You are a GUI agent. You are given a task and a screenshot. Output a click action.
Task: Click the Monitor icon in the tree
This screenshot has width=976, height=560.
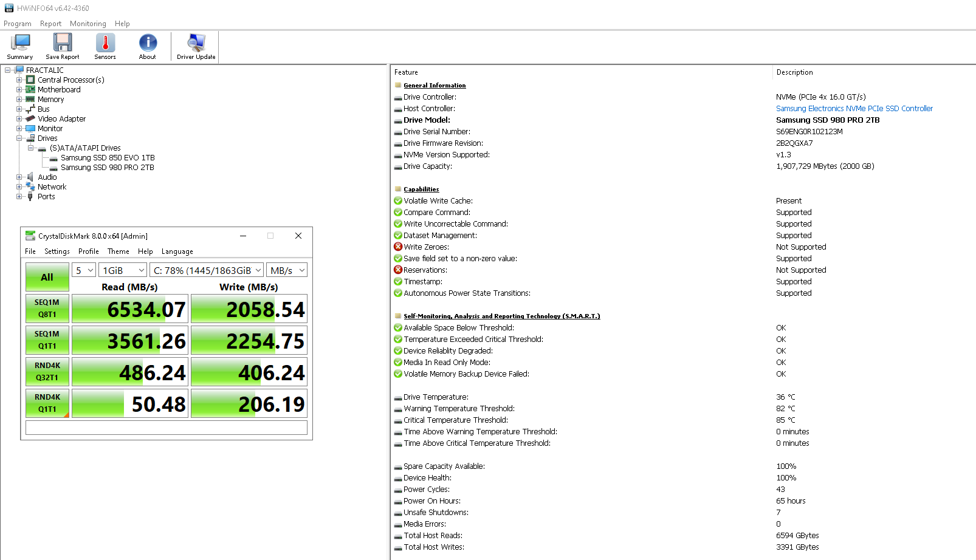30,128
